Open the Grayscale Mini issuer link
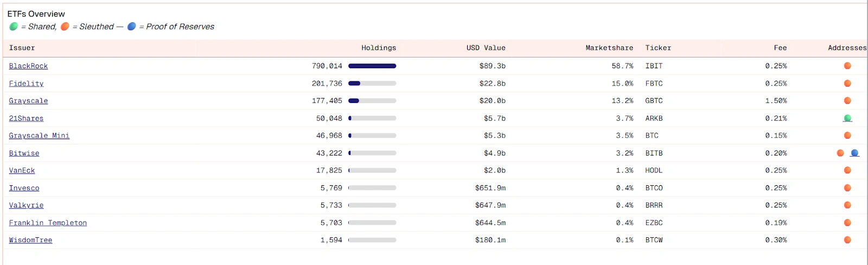The height and width of the screenshot is (265, 868). pos(39,135)
